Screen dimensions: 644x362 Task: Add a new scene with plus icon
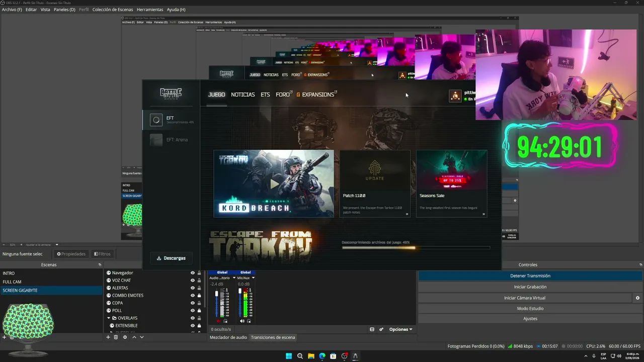pyautogui.click(x=4, y=337)
